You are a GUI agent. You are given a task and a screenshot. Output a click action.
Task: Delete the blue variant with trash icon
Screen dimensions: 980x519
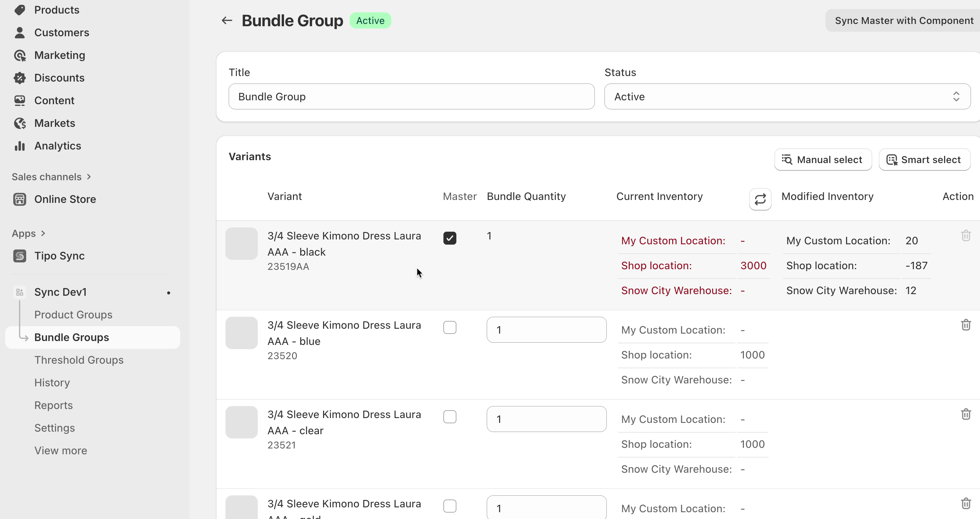[x=965, y=325]
